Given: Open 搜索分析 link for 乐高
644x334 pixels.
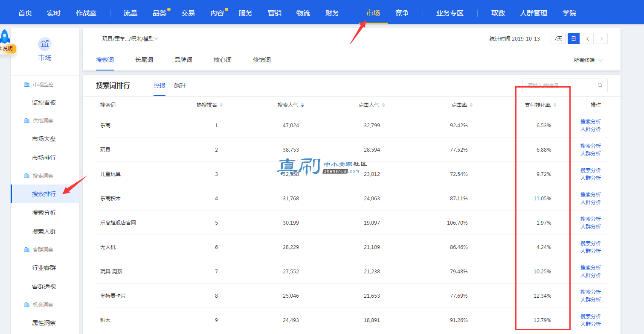Looking at the screenshot, I should [x=591, y=122].
